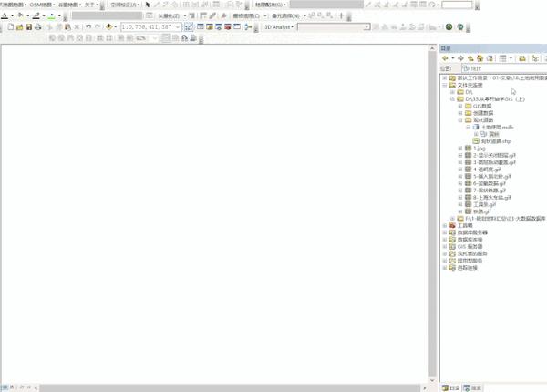Expand the 数据库服务器 node
Screen dimensions: 547x392
click(x=445, y=232)
